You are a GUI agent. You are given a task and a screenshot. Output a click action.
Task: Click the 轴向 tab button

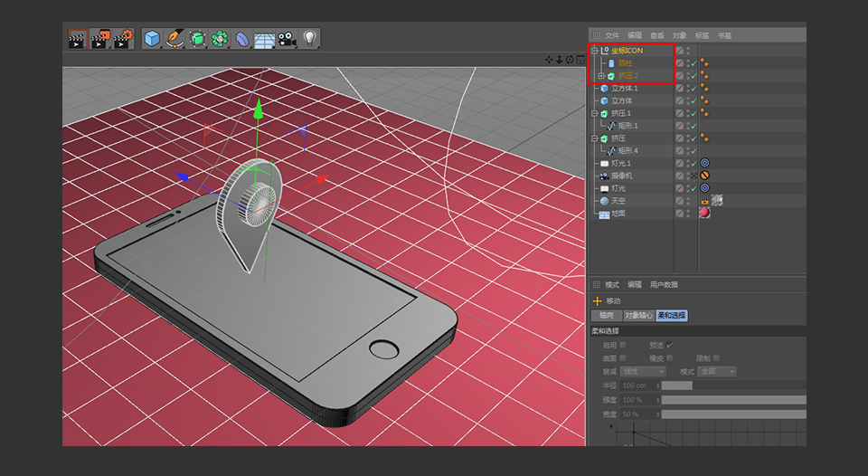coord(606,316)
